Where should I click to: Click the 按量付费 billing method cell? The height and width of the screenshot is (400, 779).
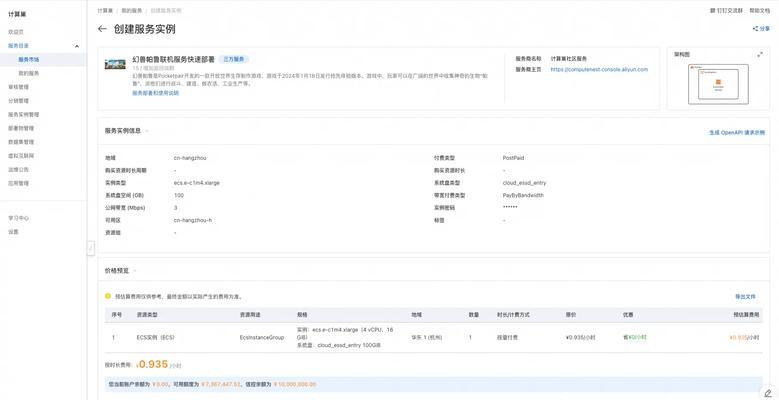tap(507, 337)
